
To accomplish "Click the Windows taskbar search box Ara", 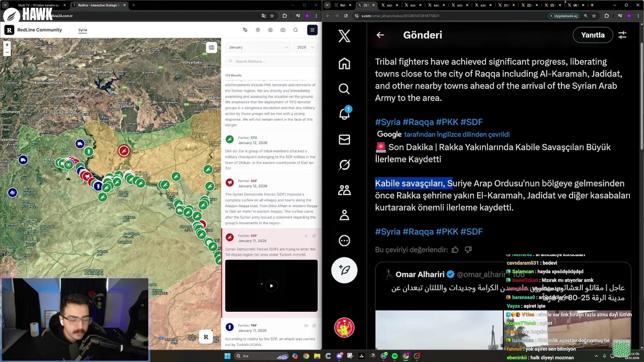I will tap(261, 356).
